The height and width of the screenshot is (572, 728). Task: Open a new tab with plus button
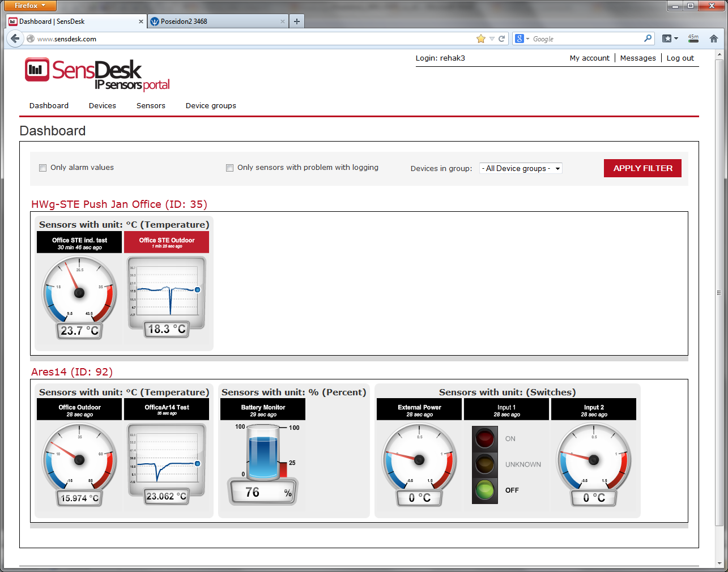tap(297, 22)
